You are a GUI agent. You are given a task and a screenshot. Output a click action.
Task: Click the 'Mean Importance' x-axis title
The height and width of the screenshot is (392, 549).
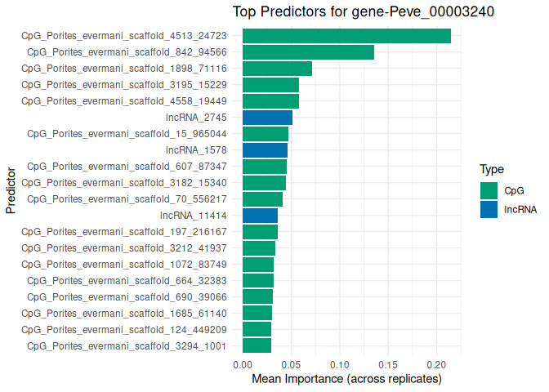[346, 379]
